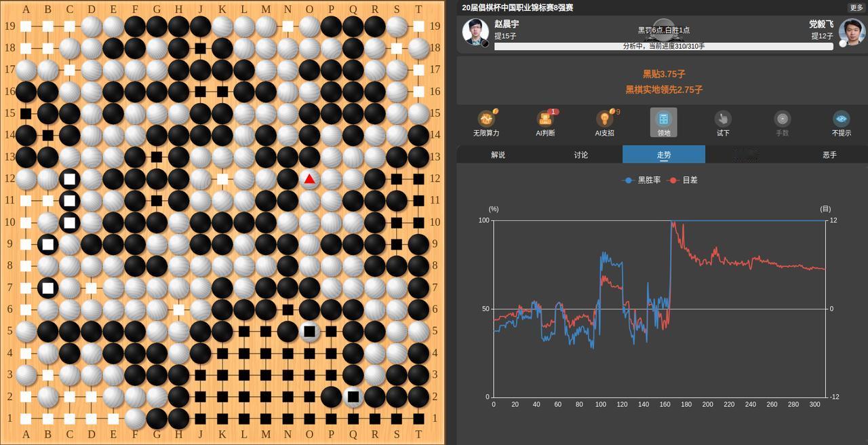This screenshot has width=868, height=445.
Task: Click the 黑棋实地领先2.75子 result text
Action: pos(663,89)
